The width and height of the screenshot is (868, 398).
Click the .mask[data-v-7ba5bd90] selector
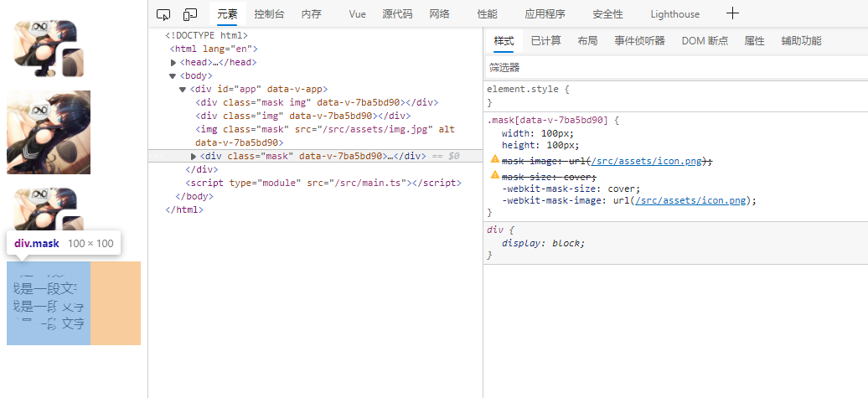coord(547,120)
